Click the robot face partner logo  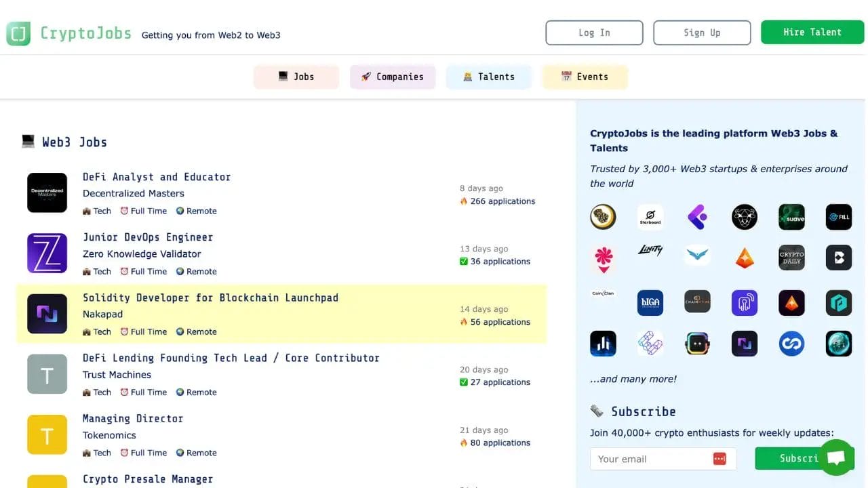(697, 344)
